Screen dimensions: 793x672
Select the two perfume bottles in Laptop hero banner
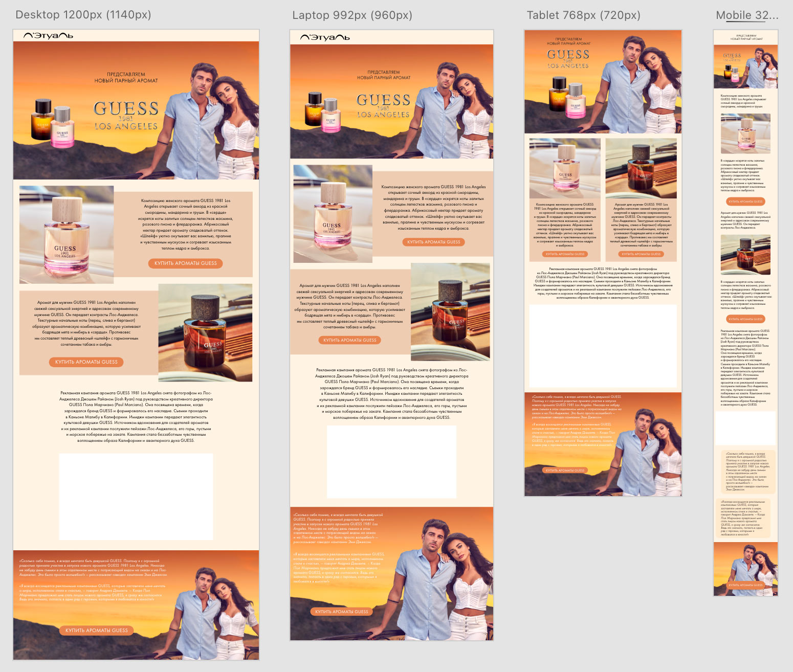(x=322, y=113)
